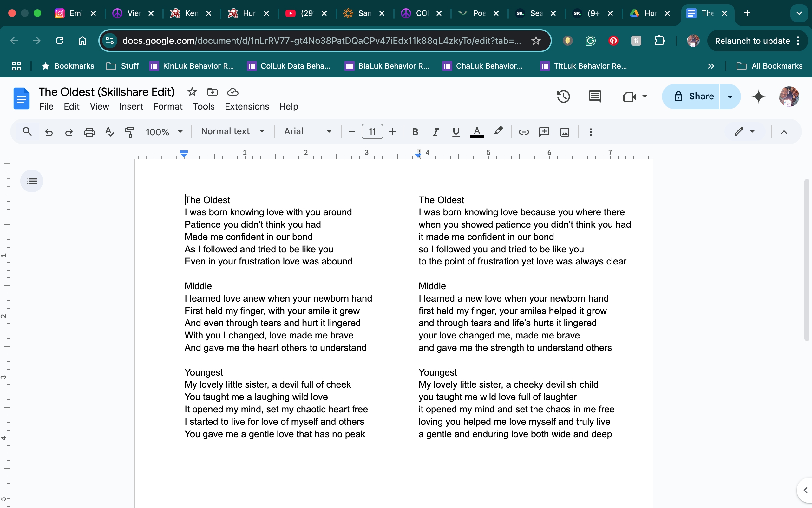Viewport: 812px width, 508px height.
Task: Open the Insert menu
Action: [x=131, y=106]
